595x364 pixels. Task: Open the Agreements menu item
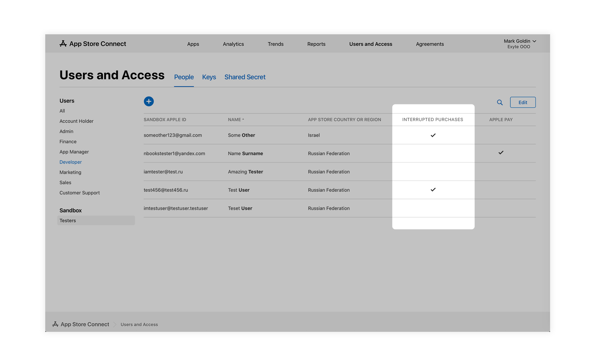pyautogui.click(x=430, y=44)
